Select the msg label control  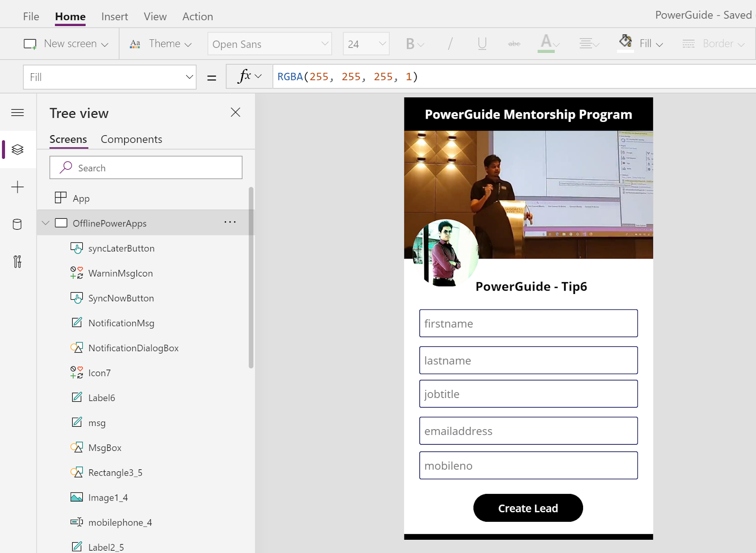97,423
